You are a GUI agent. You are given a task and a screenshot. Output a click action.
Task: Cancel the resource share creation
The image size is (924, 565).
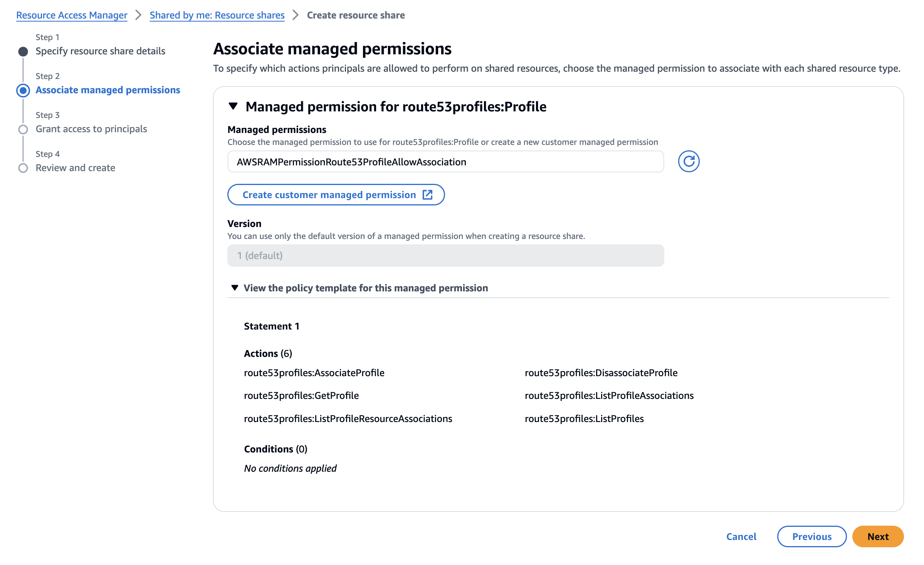[x=741, y=536]
